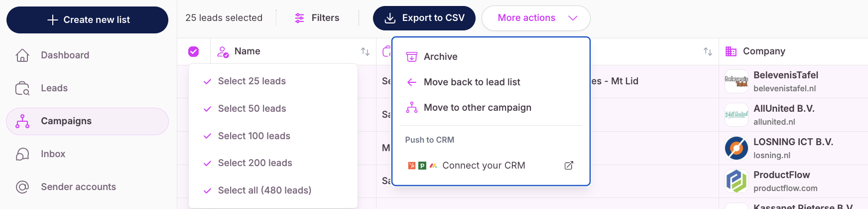Click the ProductFlow company logo
Screen dimensions: 868x209
[x=736, y=181]
